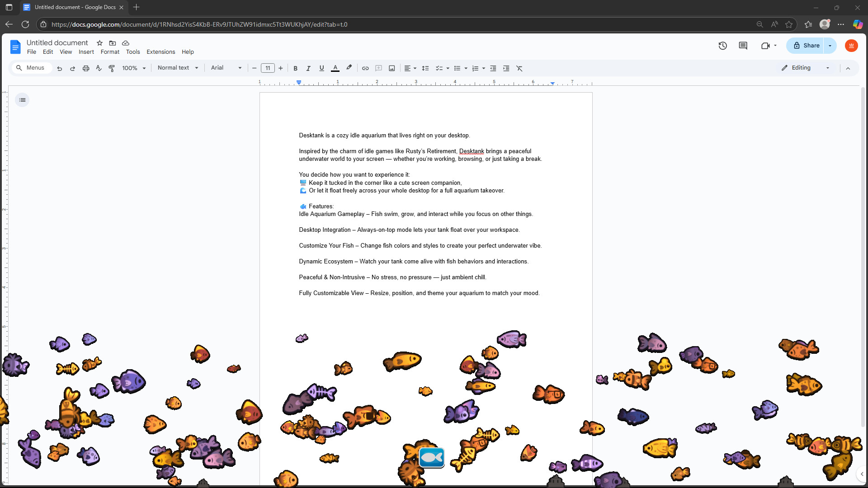Clear formatting in the document

(519, 68)
